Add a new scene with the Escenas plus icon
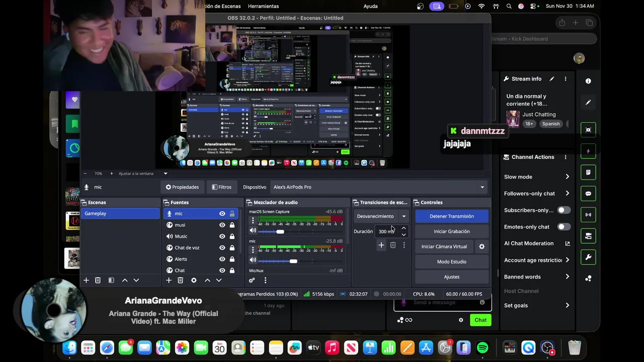Screen dimensions: 644x362 click(86, 280)
